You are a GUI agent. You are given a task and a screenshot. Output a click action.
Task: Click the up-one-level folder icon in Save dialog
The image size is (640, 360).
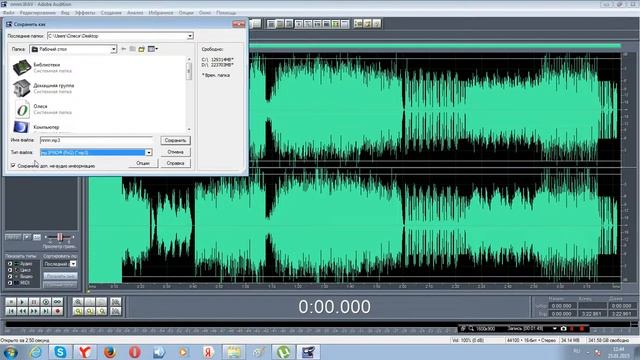coord(133,49)
